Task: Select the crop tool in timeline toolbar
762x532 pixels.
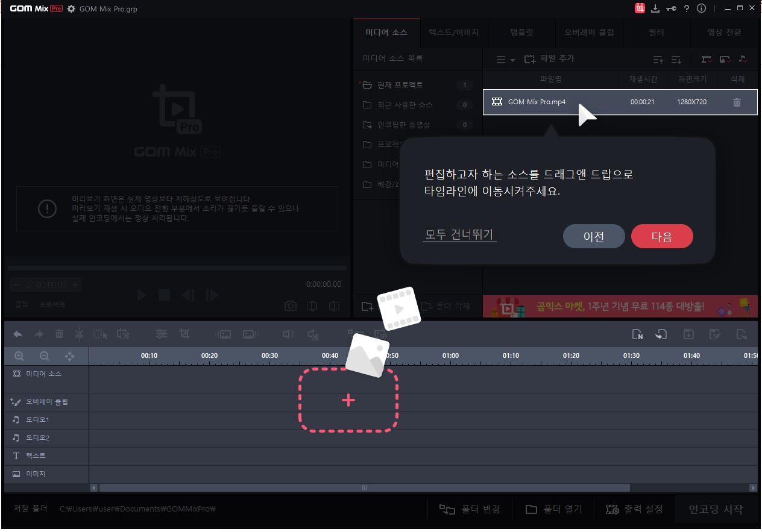Action: coord(185,333)
